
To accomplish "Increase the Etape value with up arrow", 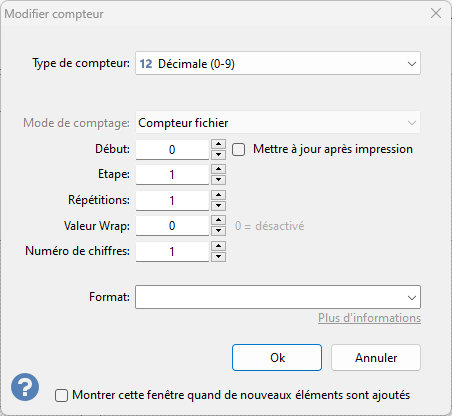I will tap(218, 169).
